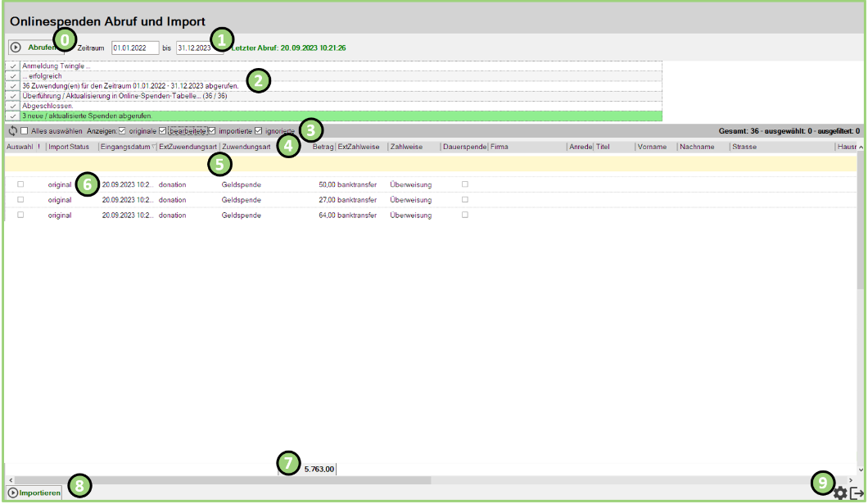Click the right arrow of the horizontal scrollbar
Screen dimensions: 868x504
tap(851, 479)
